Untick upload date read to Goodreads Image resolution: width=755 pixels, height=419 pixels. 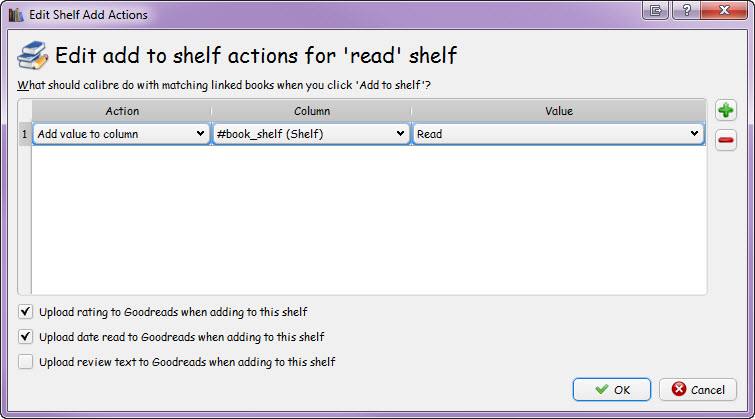pyautogui.click(x=26, y=337)
